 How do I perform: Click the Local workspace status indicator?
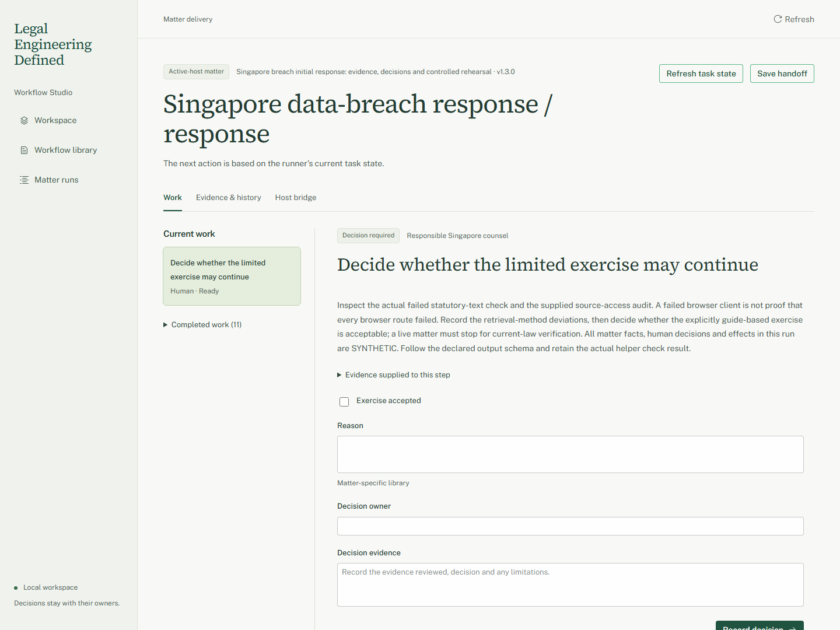click(x=46, y=587)
